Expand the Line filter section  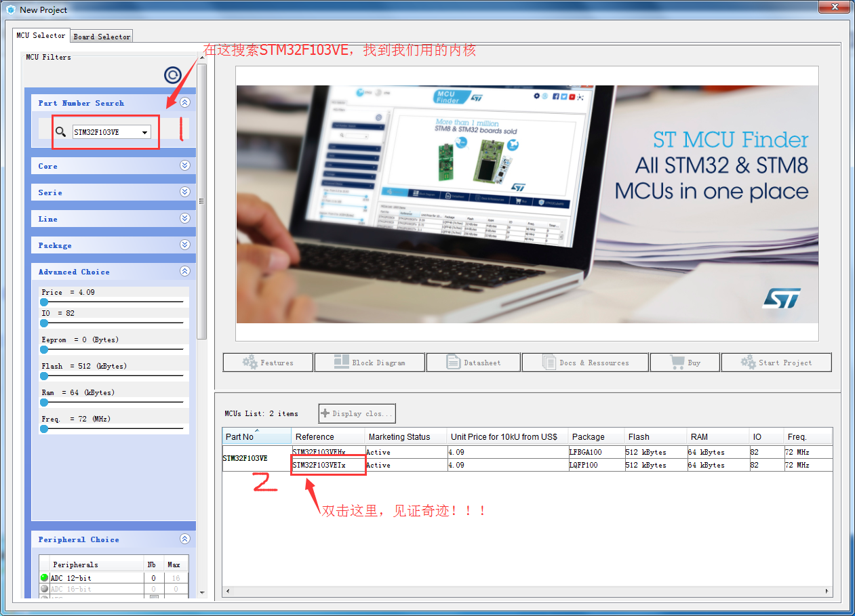click(x=185, y=218)
